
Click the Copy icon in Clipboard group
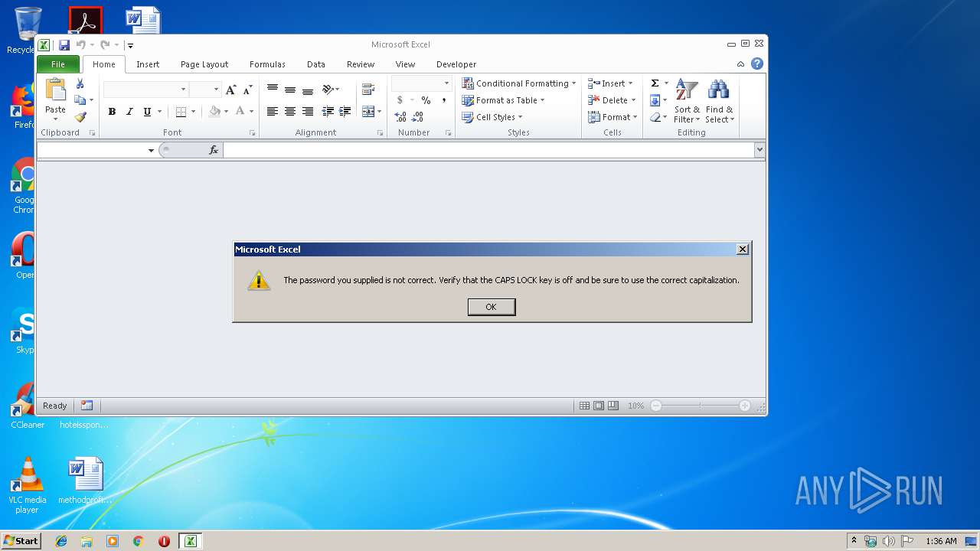tap(80, 100)
